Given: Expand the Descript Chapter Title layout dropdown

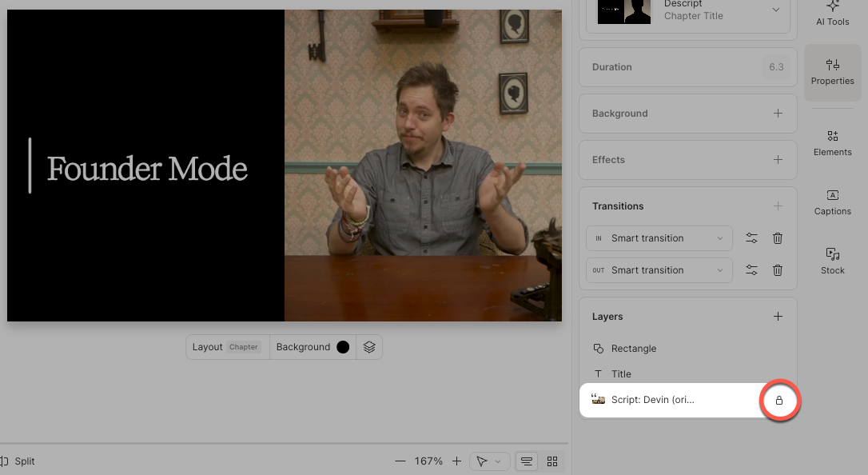Looking at the screenshot, I should point(775,10).
